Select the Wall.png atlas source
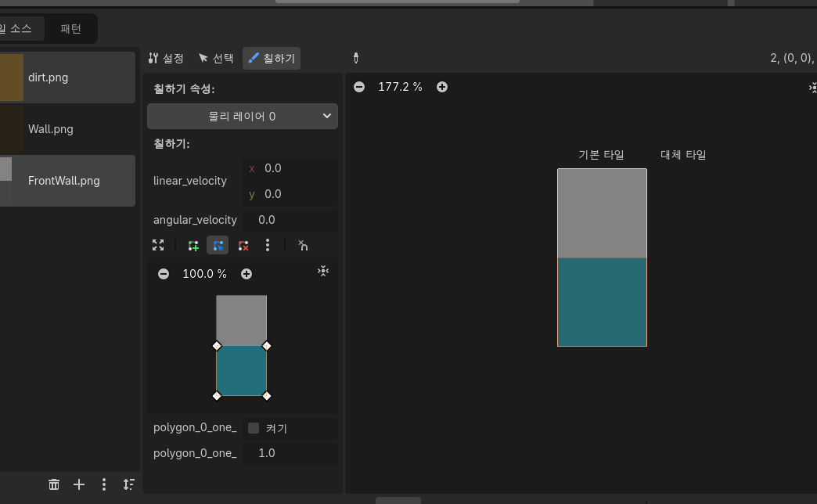Image resolution: width=817 pixels, height=504 pixels. click(x=68, y=129)
